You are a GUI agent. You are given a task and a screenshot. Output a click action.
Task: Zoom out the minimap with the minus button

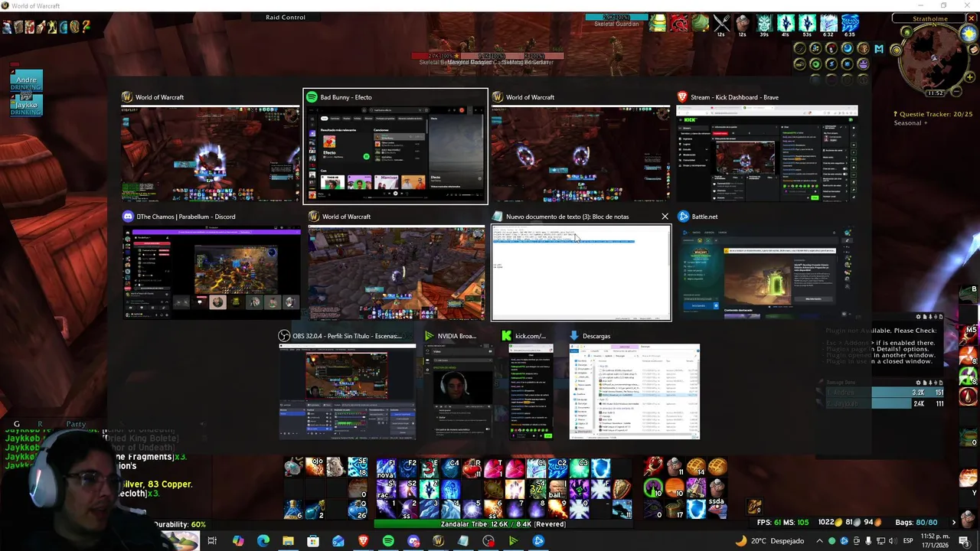[956, 91]
